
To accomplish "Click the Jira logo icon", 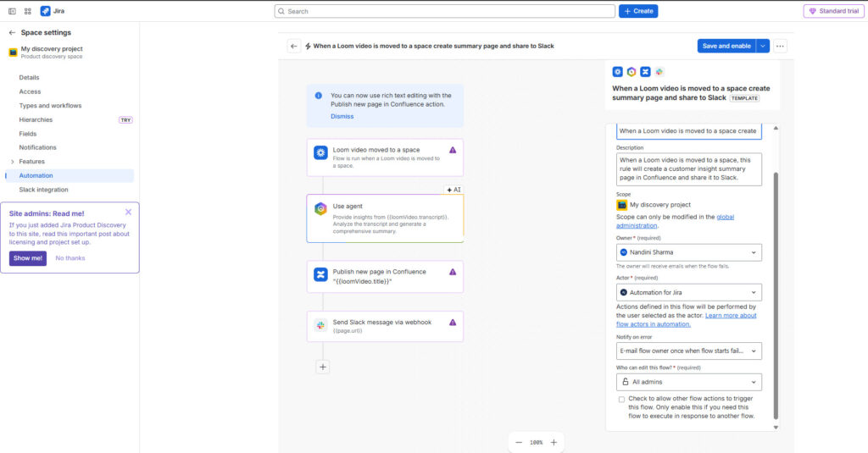I will (46, 11).
